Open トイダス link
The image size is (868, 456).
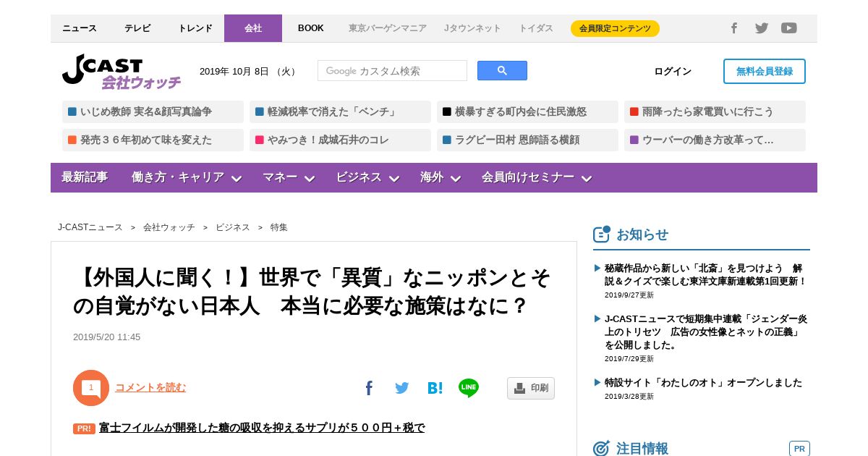536,28
